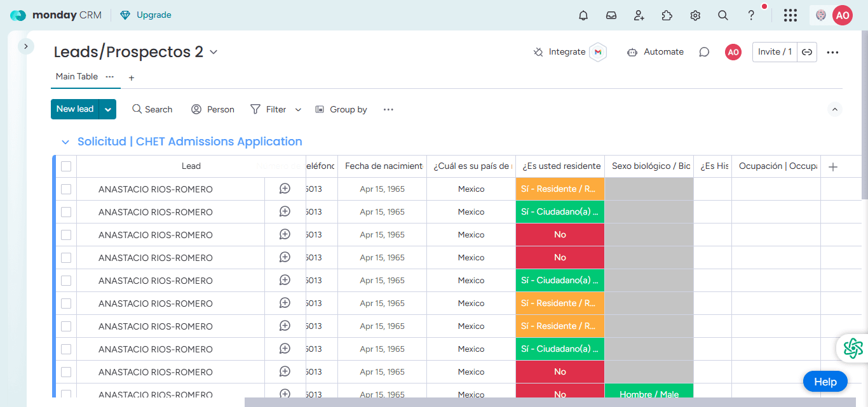Click the Gmail hexagon integration icon
Viewport: 868px width, 407px height.
[x=598, y=52]
